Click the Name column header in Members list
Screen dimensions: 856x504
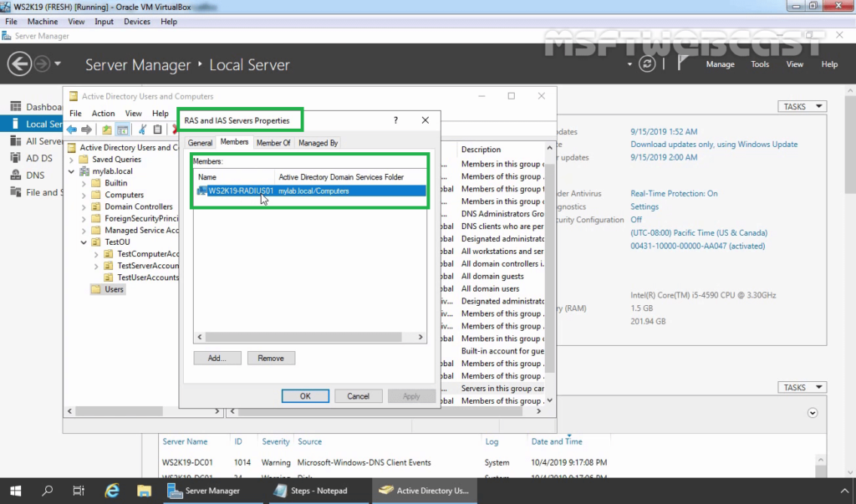point(234,177)
